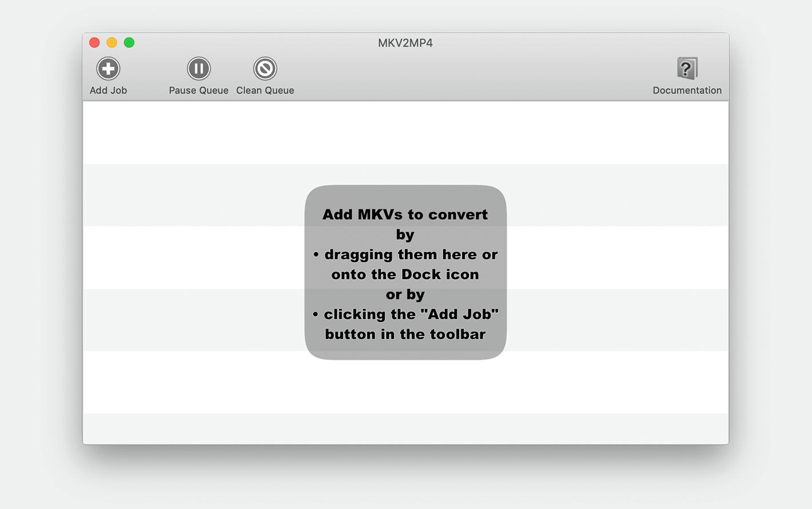Click the "Add MKVs to convert" heading in overlay
The width and height of the screenshot is (812, 509).
click(x=405, y=214)
